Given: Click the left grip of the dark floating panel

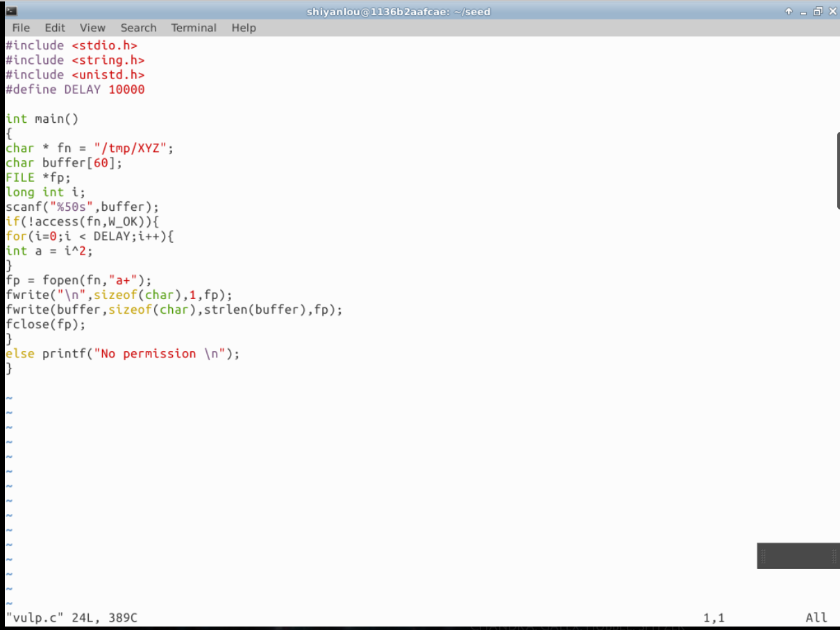Looking at the screenshot, I should point(763,556).
